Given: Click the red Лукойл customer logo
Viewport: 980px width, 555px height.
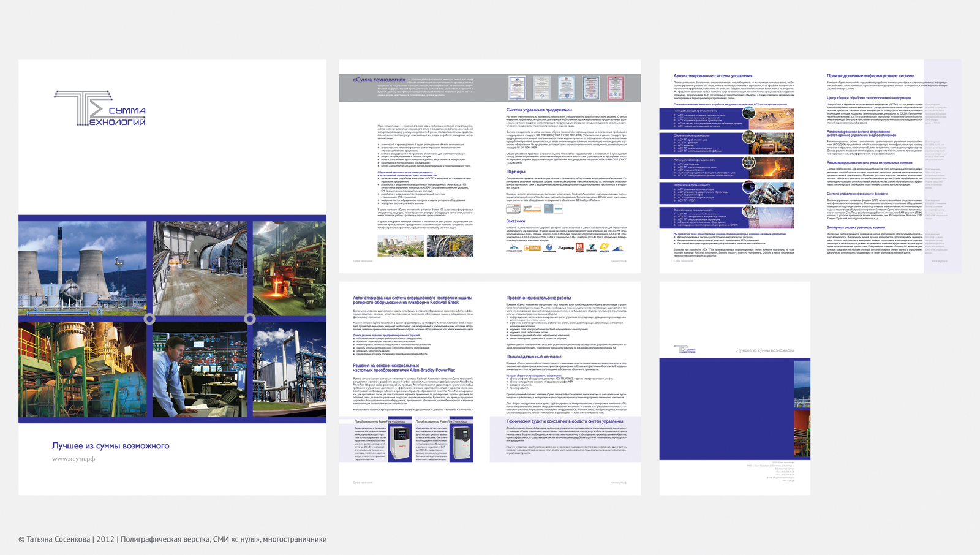Looking at the screenshot, I should point(579,247).
